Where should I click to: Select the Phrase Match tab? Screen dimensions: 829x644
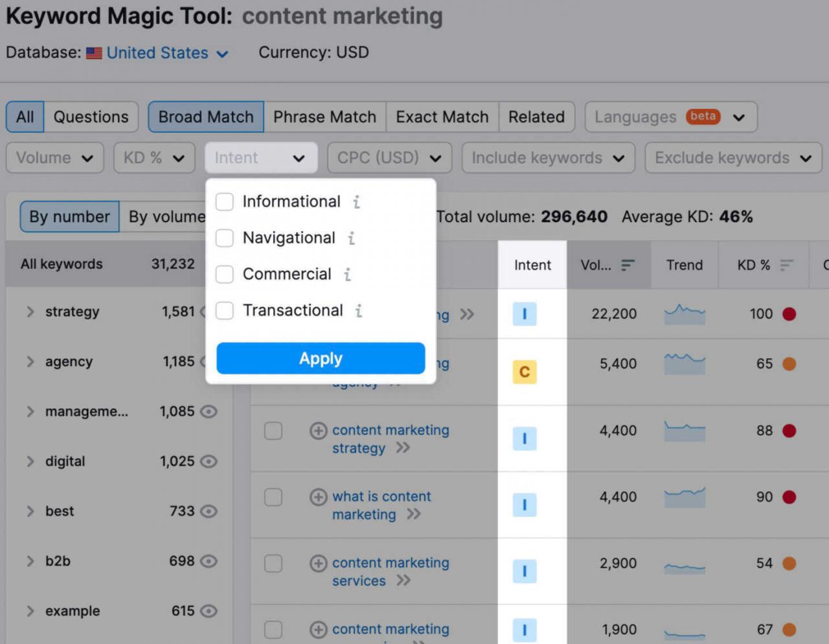[324, 117]
